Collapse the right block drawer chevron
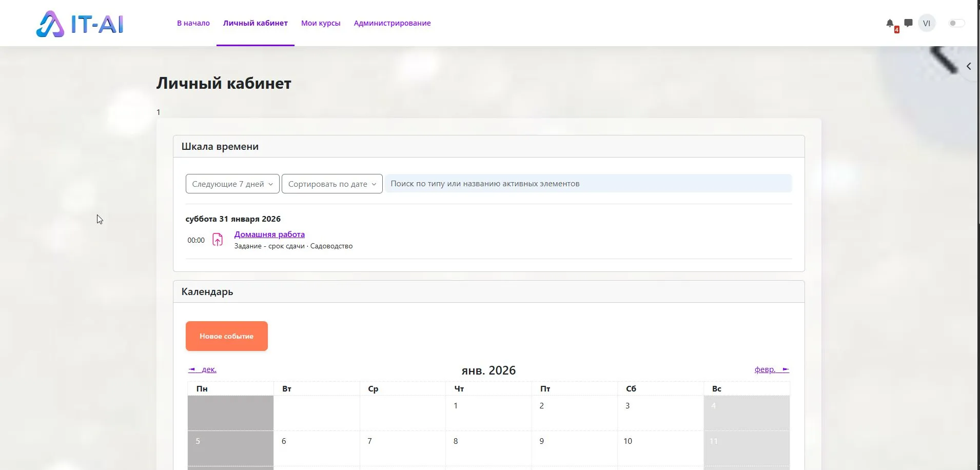This screenshot has height=470, width=980. click(x=969, y=66)
